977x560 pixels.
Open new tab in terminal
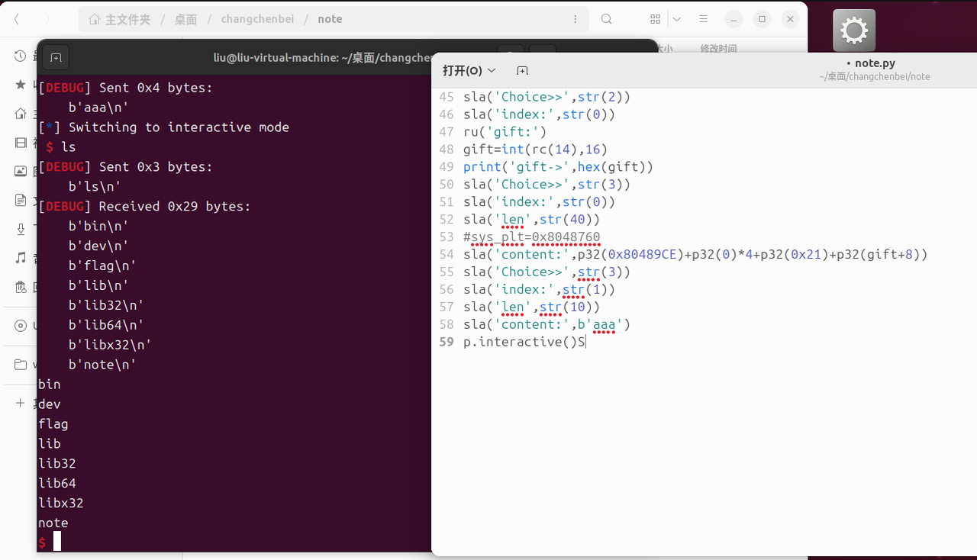(x=56, y=57)
